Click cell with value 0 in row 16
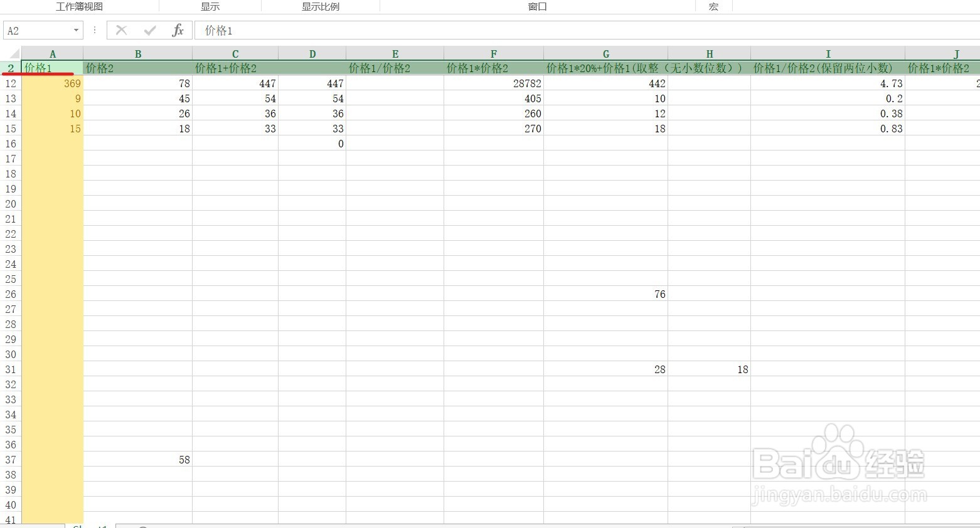Image resolution: width=980 pixels, height=528 pixels. (x=312, y=144)
